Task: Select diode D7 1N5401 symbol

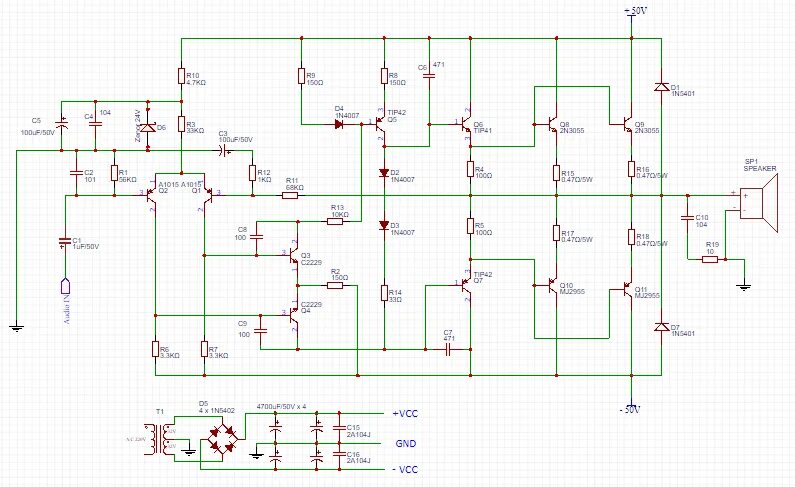Action: 661,327
